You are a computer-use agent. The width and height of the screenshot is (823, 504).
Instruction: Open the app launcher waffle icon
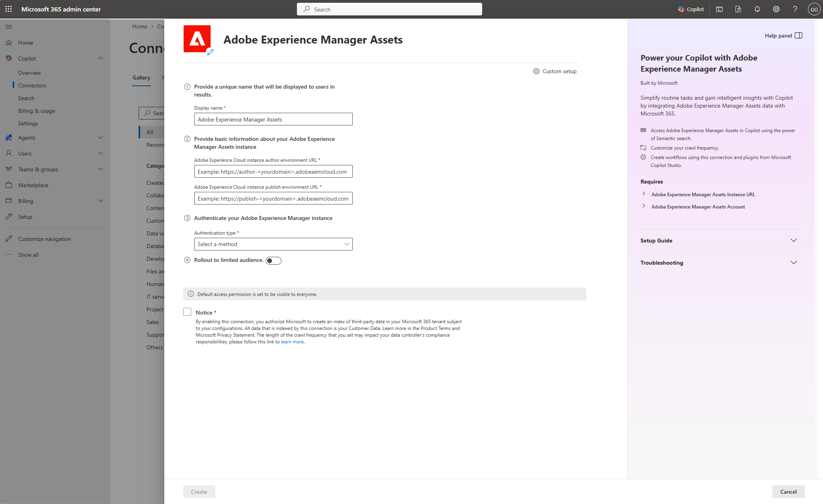coord(9,9)
